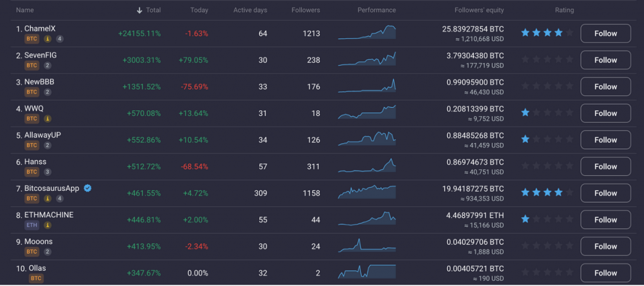The image size is (644, 286).
Task: Follow the BitcosaurusApp strategy
Action: (x=605, y=193)
